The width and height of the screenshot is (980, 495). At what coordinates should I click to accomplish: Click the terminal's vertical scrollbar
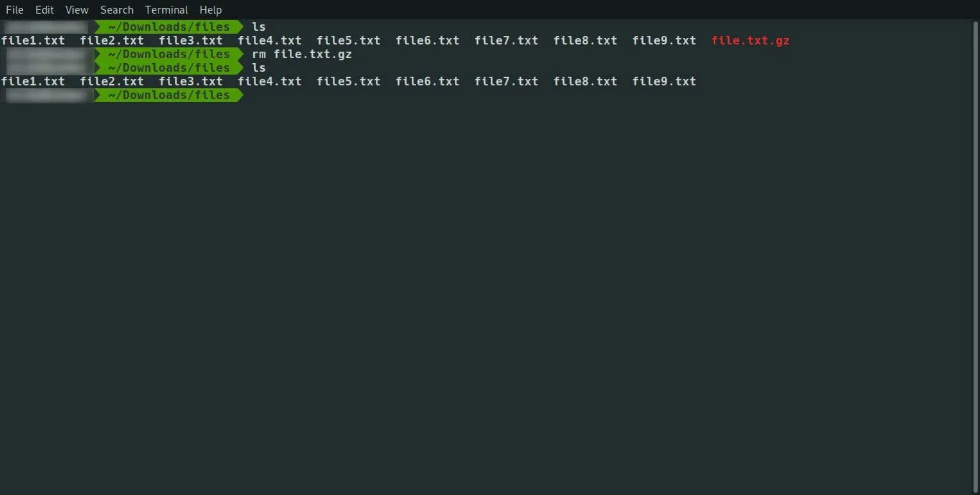(x=975, y=257)
